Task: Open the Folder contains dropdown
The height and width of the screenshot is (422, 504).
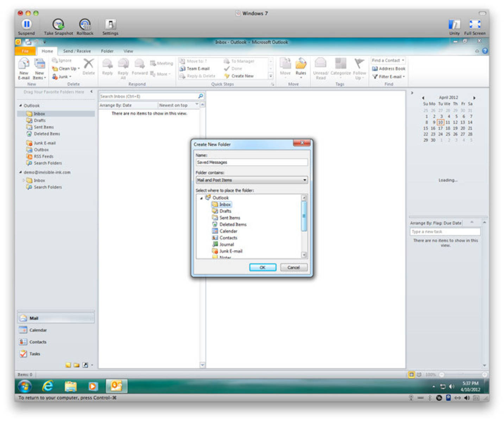Action: [252, 180]
